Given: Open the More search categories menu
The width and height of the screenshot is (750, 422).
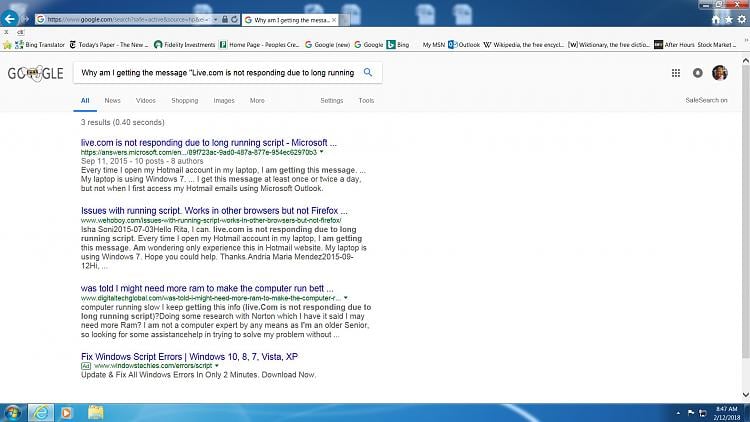Looking at the screenshot, I should (257, 100).
